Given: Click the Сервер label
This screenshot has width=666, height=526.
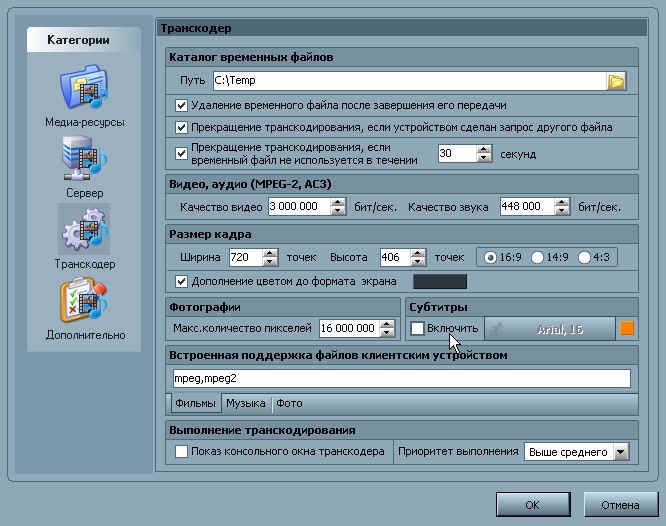Looking at the screenshot, I should [85, 193].
